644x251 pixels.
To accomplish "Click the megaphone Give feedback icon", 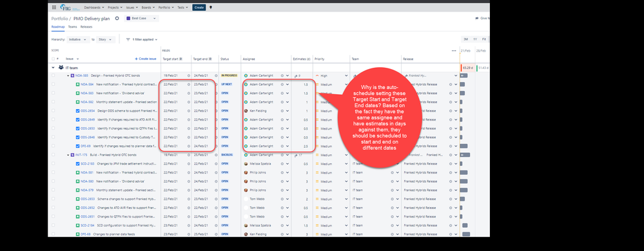I will click(477, 19).
